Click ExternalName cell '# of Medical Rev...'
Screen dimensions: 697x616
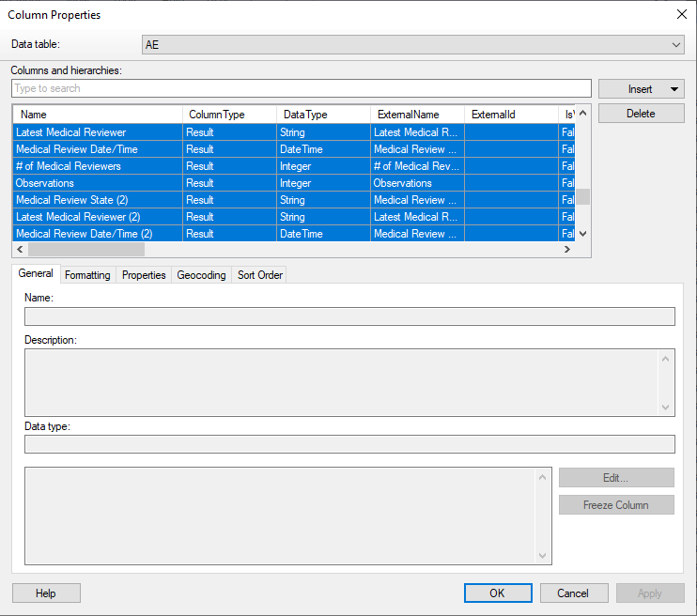(417, 166)
